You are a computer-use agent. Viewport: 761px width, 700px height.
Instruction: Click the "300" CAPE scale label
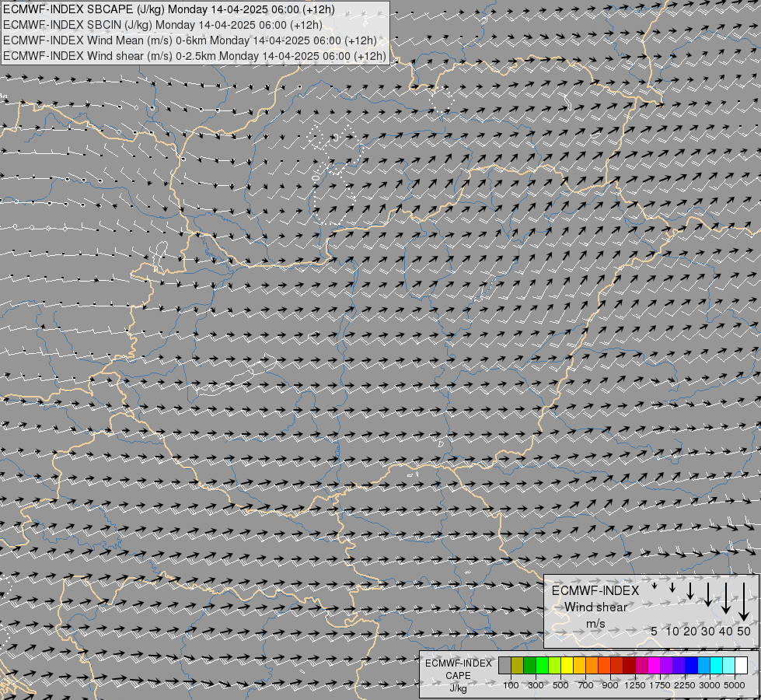(536, 685)
